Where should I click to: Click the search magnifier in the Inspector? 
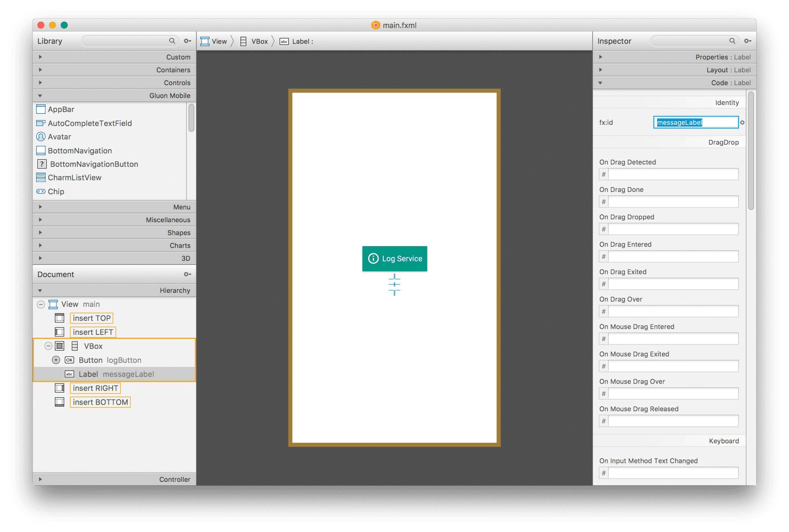tap(732, 41)
